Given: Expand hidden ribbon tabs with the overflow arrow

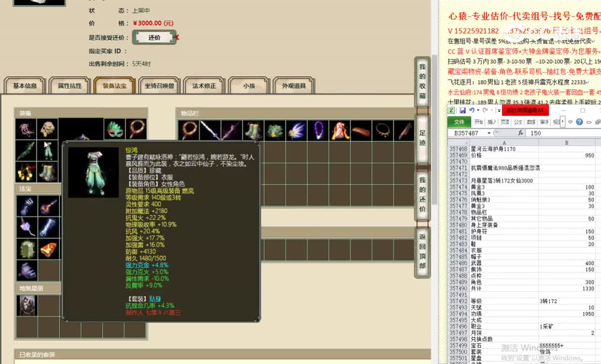Looking at the screenshot, I should pos(563,121).
